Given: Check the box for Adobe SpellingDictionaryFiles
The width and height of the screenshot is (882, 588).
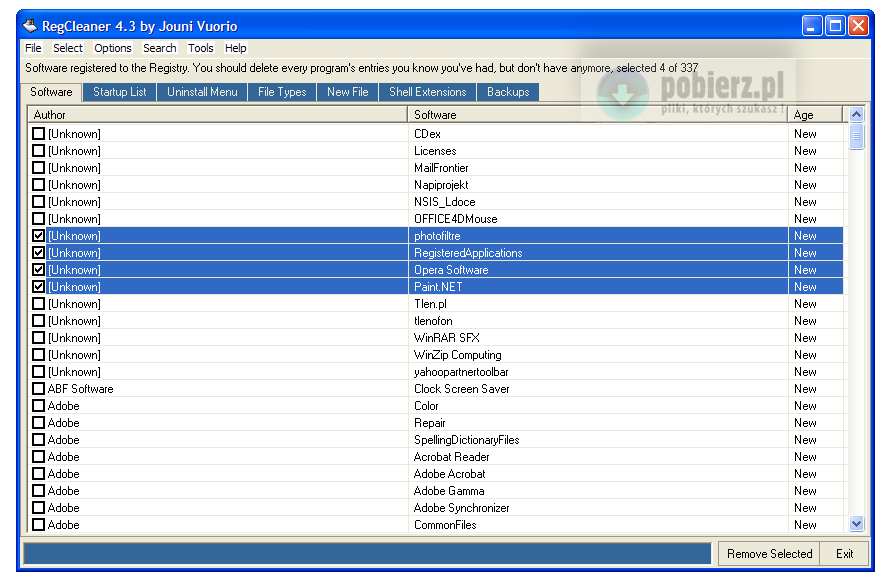Looking at the screenshot, I should point(38,439).
